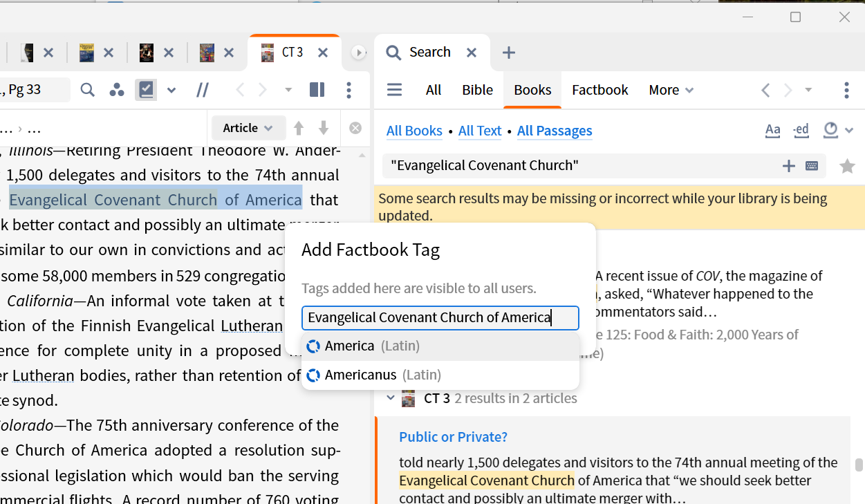Expand the ranking options chevron
Viewport: 865px width, 504px height.
(850, 130)
